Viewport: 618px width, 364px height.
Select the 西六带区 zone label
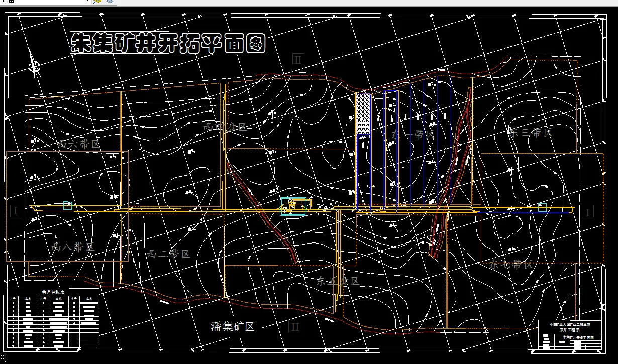click(x=78, y=144)
